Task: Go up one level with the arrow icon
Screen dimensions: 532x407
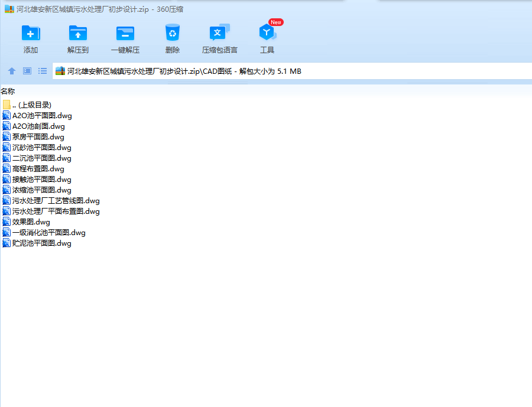Action: point(12,71)
